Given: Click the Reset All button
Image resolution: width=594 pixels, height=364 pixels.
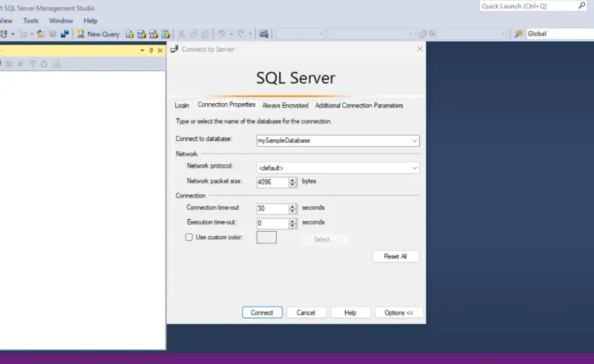Looking at the screenshot, I should tap(396, 257).
